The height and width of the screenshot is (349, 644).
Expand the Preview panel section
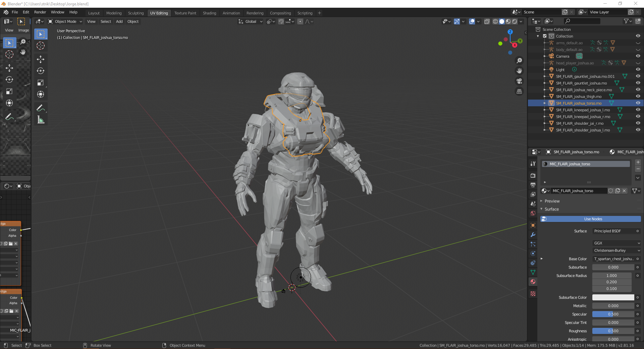click(552, 201)
